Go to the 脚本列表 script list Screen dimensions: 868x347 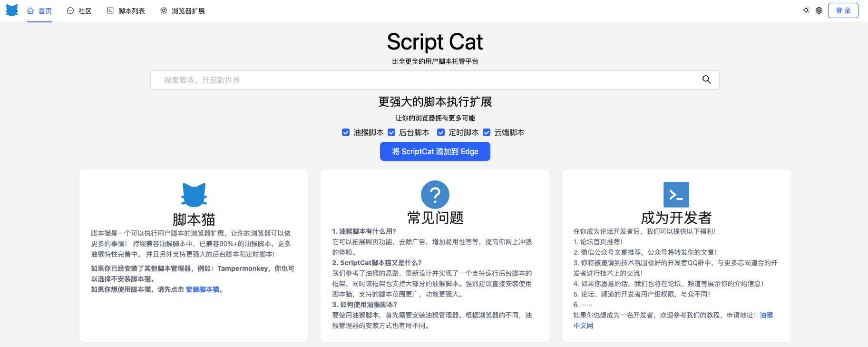(x=126, y=11)
